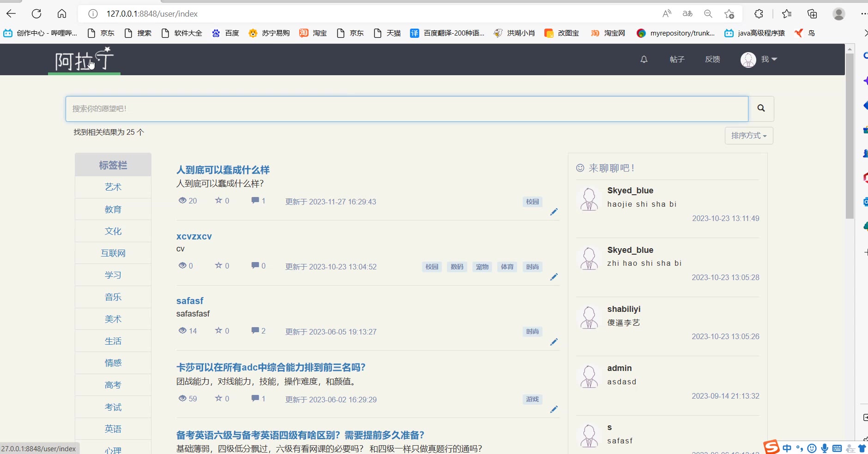This screenshot has width=868, height=454.
Task: Click admin username in chat panel
Action: click(x=619, y=368)
